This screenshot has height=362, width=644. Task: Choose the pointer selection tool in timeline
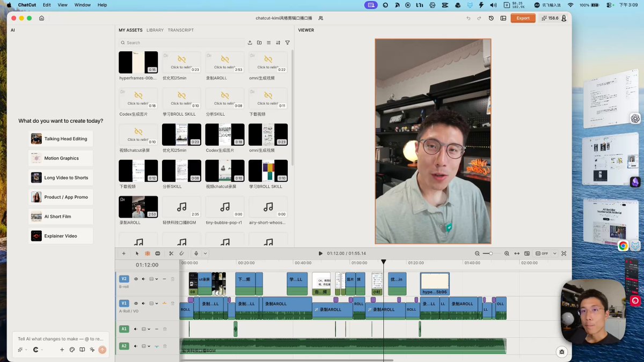[x=137, y=253]
